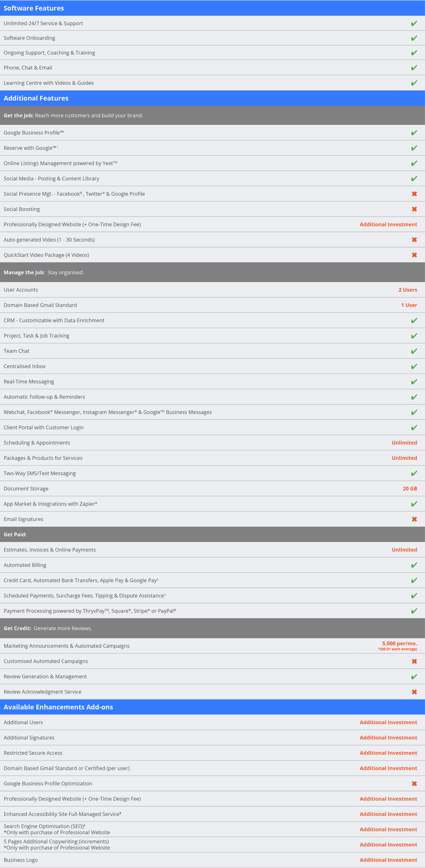Click the checkmark for Centralised Inbox
The image size is (425, 868).
[414, 366]
